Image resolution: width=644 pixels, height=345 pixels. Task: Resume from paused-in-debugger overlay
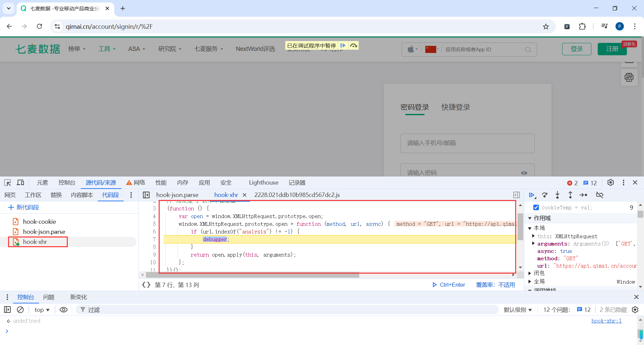pyautogui.click(x=343, y=46)
